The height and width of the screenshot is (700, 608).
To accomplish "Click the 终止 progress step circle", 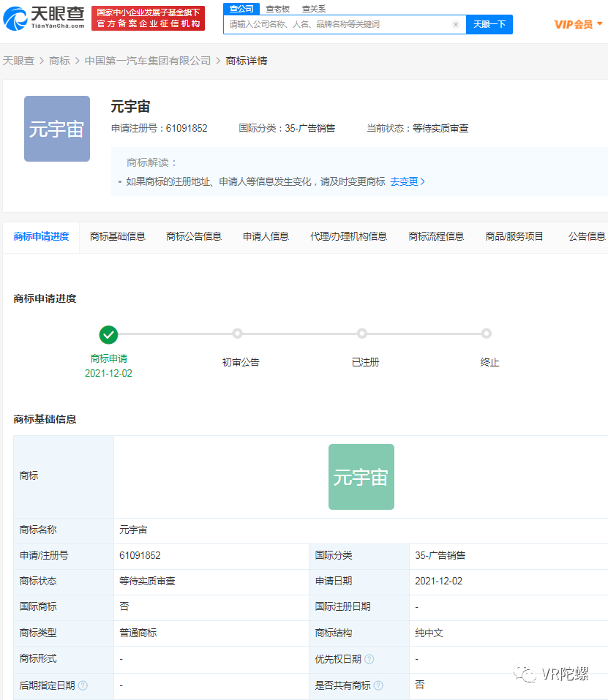I will pyautogui.click(x=487, y=334).
